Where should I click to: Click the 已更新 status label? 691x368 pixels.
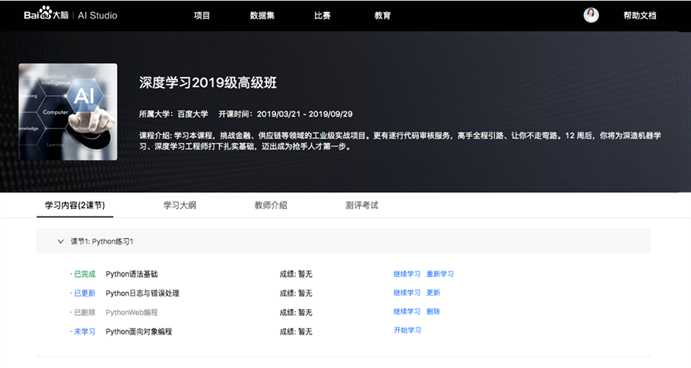click(x=84, y=293)
